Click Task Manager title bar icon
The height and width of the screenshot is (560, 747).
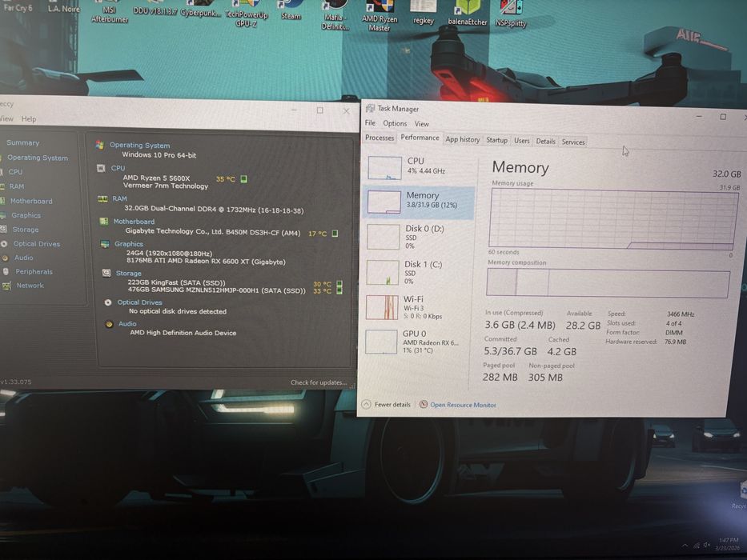[x=370, y=109]
